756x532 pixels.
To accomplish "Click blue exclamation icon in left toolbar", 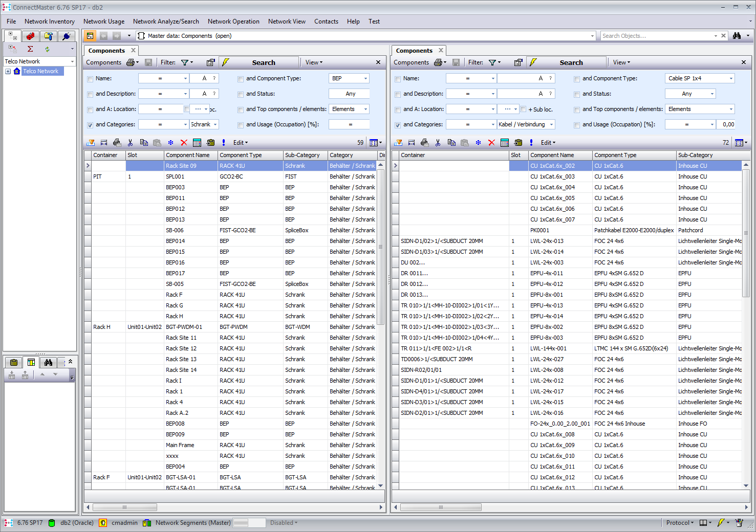I will (x=224, y=143).
